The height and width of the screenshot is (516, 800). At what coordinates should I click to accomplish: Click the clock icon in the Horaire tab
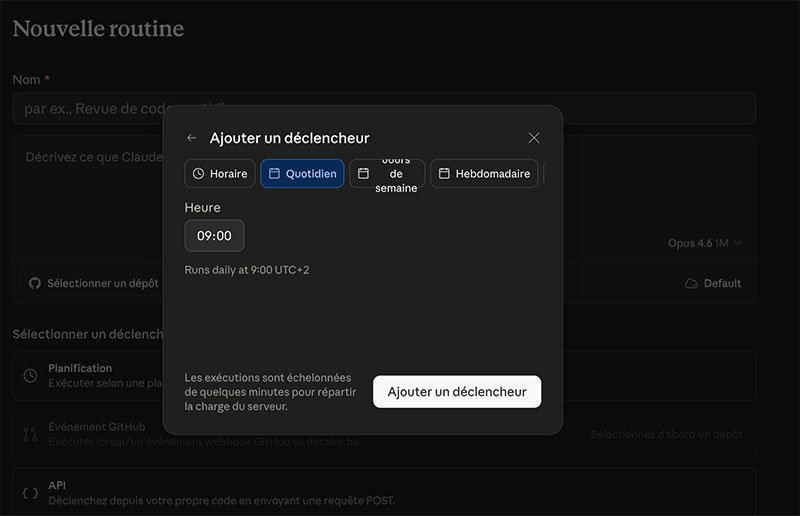pos(198,174)
